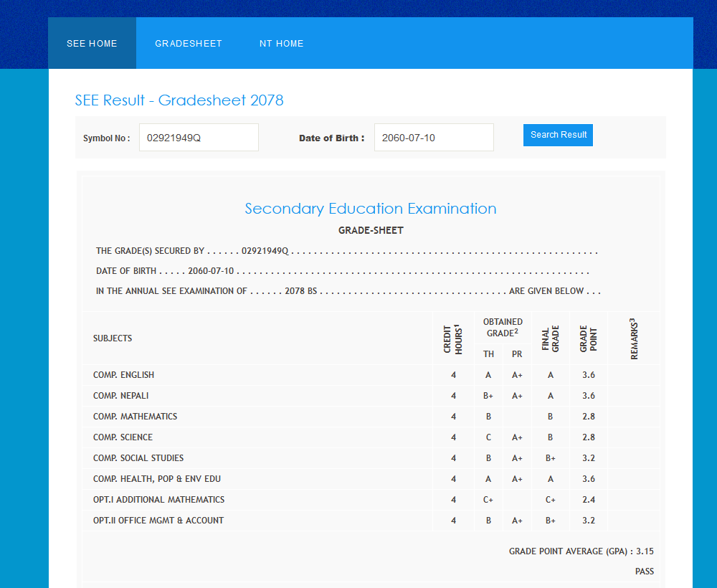Focus the Date of Birth input field
The width and height of the screenshot is (717, 588).
pos(433,138)
